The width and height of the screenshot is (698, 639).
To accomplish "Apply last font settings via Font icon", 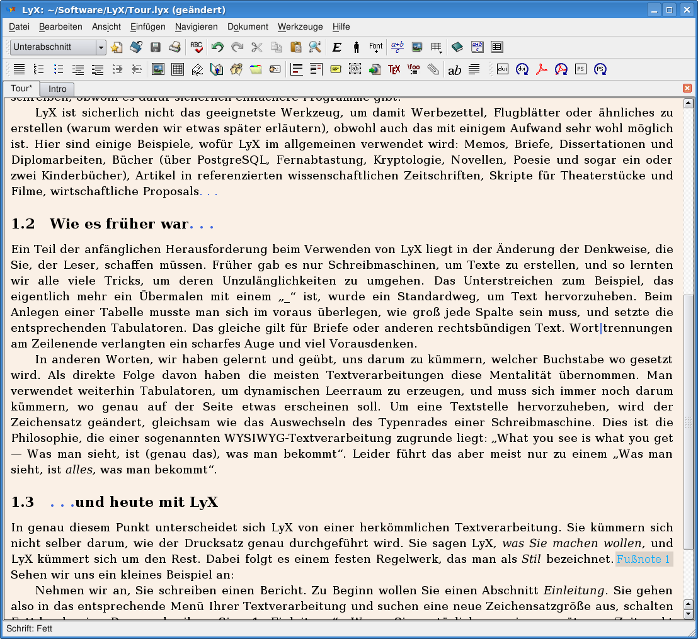I will (x=376, y=47).
